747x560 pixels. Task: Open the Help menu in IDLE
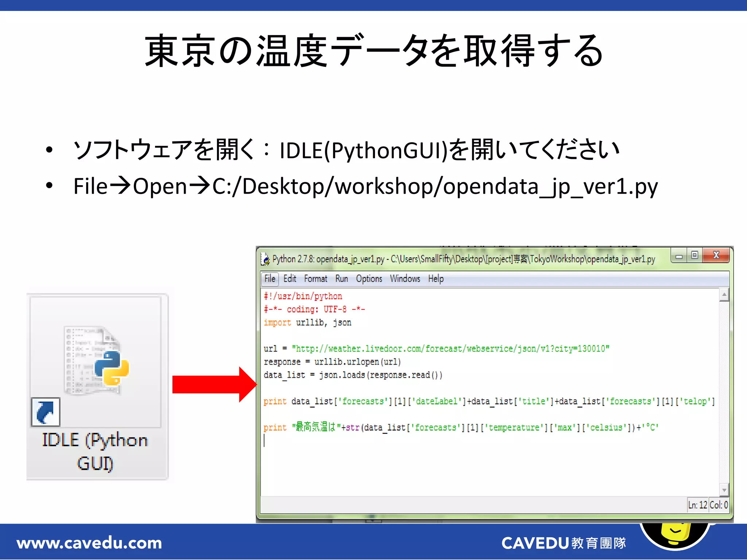pos(436,279)
